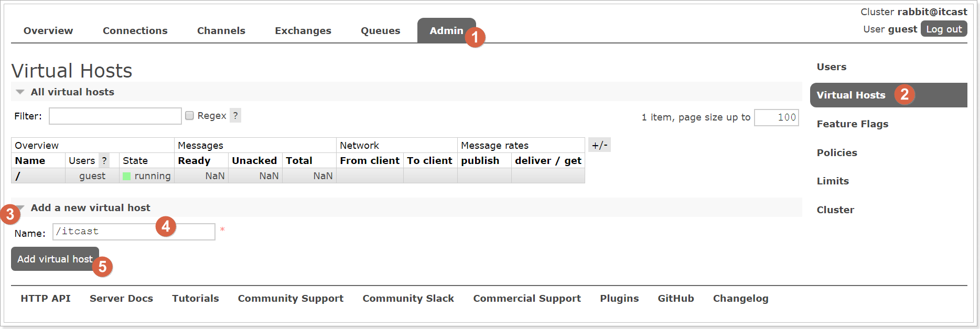Image resolution: width=980 pixels, height=329 pixels.
Task: Open the Overview tab
Action: pyautogui.click(x=48, y=31)
